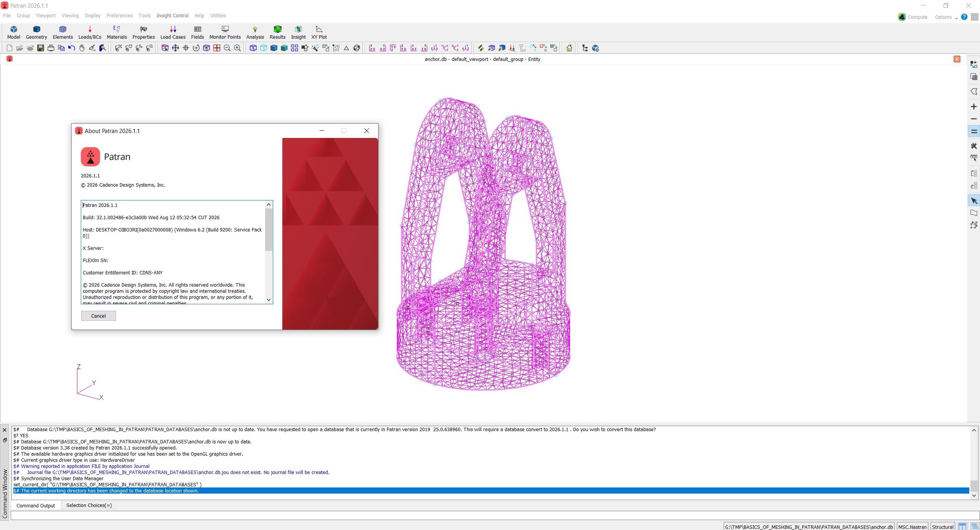This screenshot has width=980, height=530.
Task: Click the About dialog text scrollbar down arrow
Action: (269, 300)
